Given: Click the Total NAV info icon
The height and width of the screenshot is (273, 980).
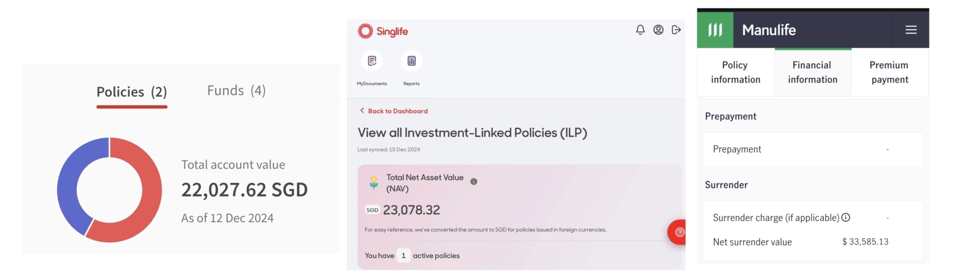Looking at the screenshot, I should coord(474,181).
